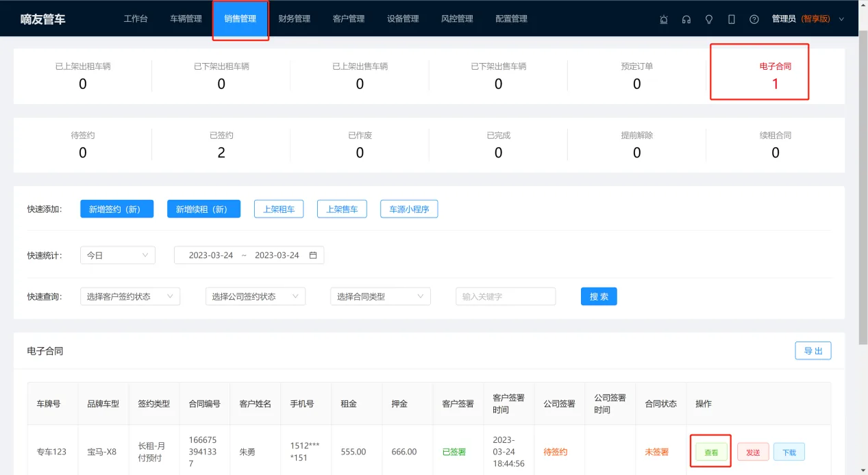Select 电子合同 stat card

(x=775, y=76)
